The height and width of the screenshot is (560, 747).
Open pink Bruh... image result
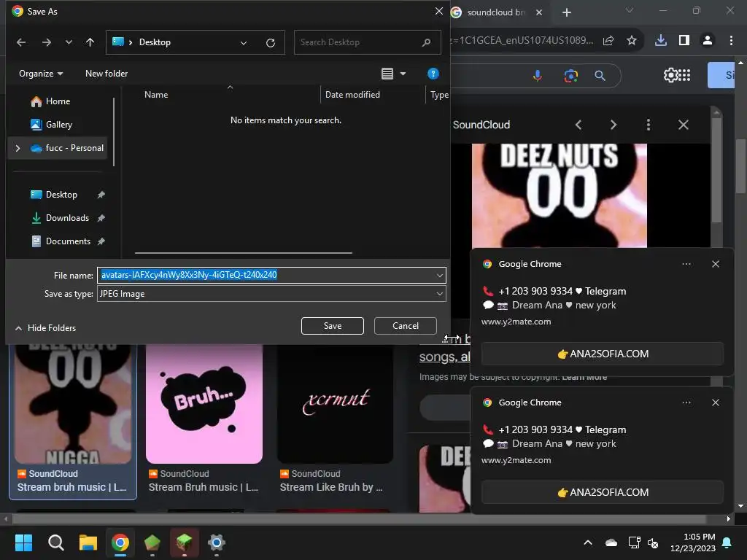[204, 404]
